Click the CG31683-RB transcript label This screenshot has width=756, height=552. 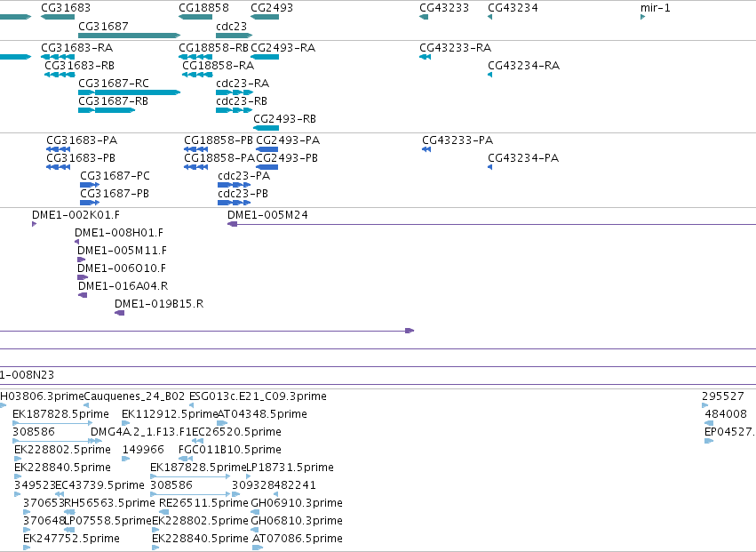[80, 66]
